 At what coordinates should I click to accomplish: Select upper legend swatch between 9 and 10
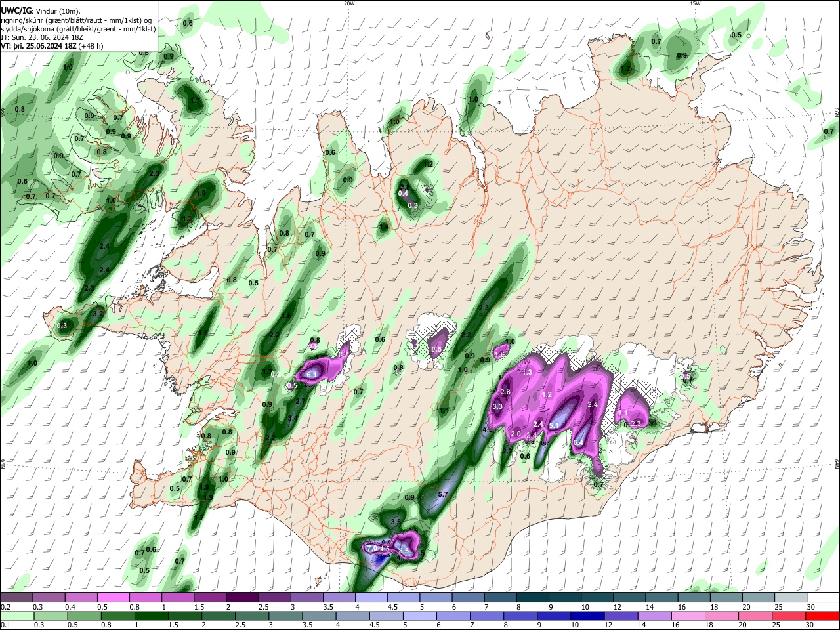pos(565,597)
